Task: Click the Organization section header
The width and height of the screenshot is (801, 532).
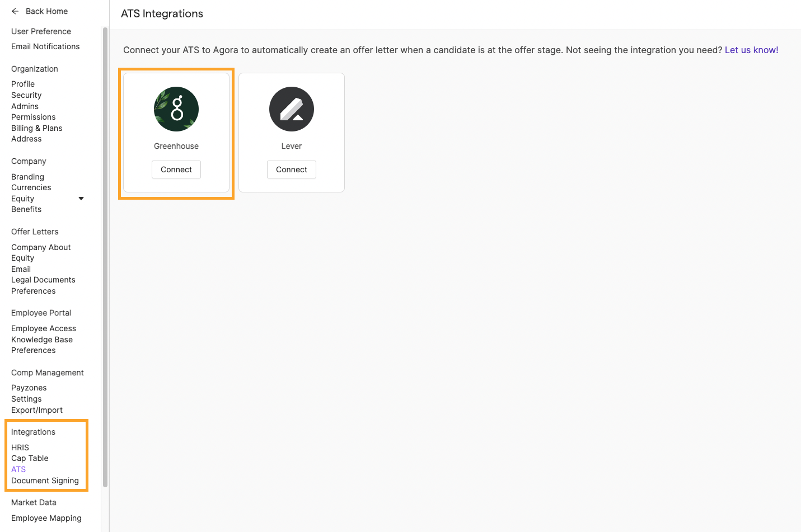Action: [x=35, y=69]
